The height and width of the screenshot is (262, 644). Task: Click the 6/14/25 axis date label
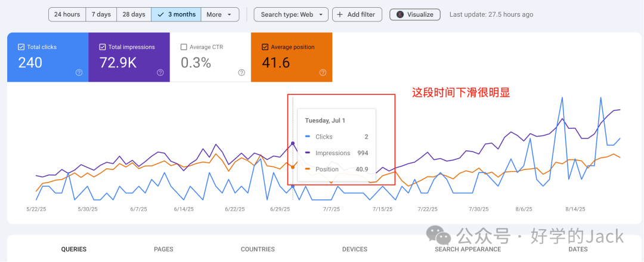coord(184,209)
